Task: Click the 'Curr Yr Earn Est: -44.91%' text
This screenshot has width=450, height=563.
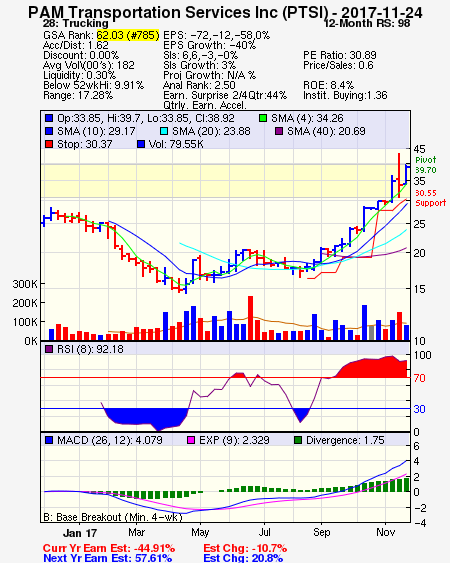Action: [x=109, y=548]
